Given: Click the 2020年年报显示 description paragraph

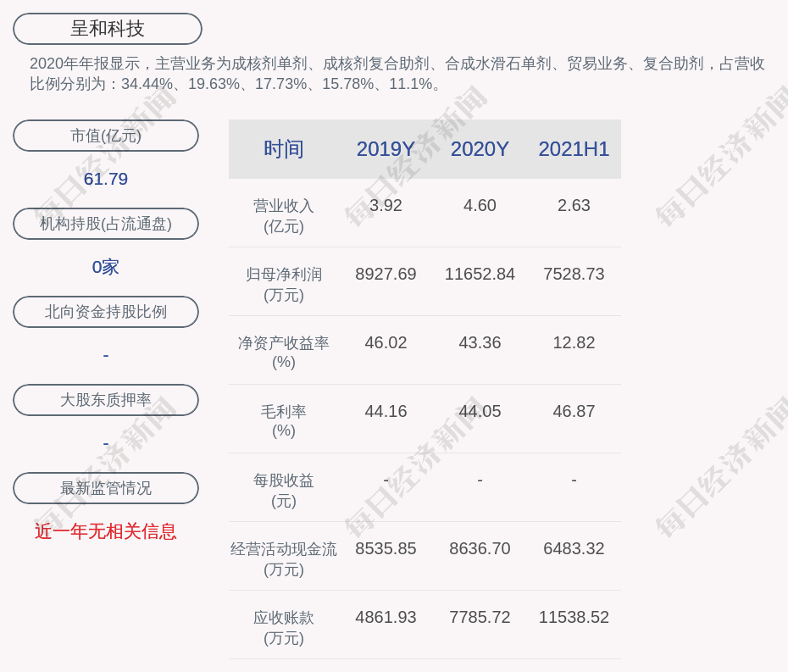Looking at the screenshot, I should click(x=397, y=74).
